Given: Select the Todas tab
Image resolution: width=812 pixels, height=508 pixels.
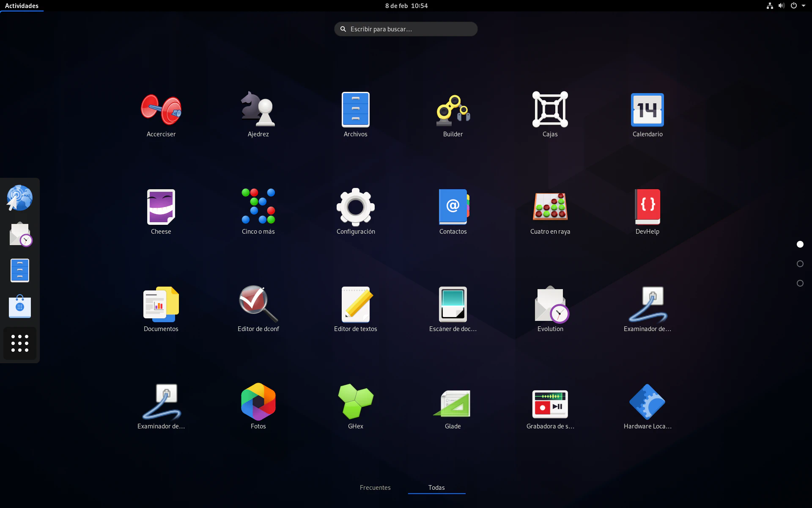Looking at the screenshot, I should click(436, 488).
